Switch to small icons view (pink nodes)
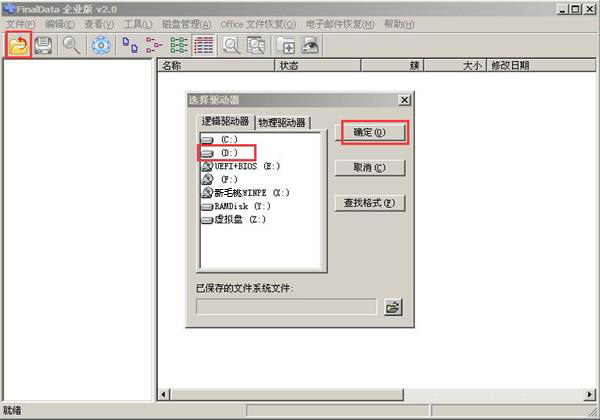Image resolution: width=600 pixels, height=420 pixels. 154,45
